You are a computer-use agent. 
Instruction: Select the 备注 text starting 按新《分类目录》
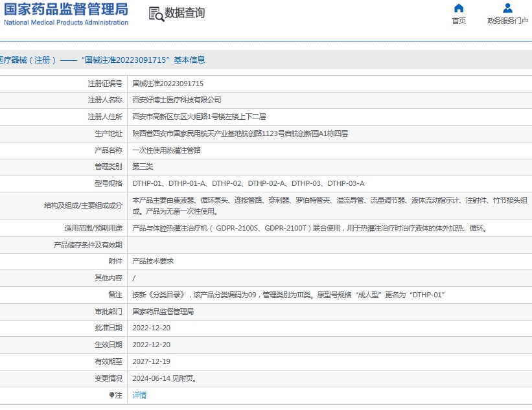(x=288, y=295)
